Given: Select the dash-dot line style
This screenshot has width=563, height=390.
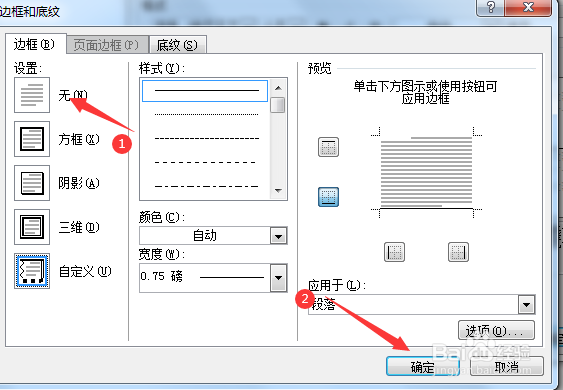Looking at the screenshot, I should [x=206, y=186].
